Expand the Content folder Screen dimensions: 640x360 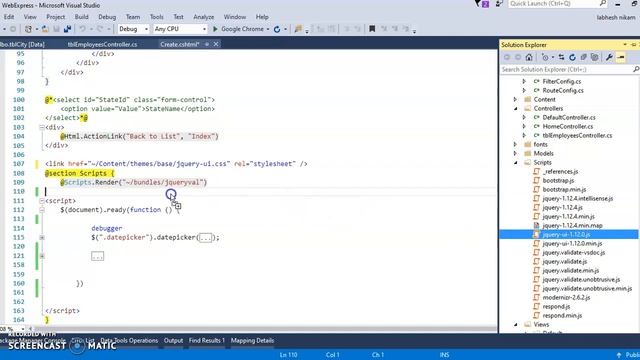click(x=516, y=99)
